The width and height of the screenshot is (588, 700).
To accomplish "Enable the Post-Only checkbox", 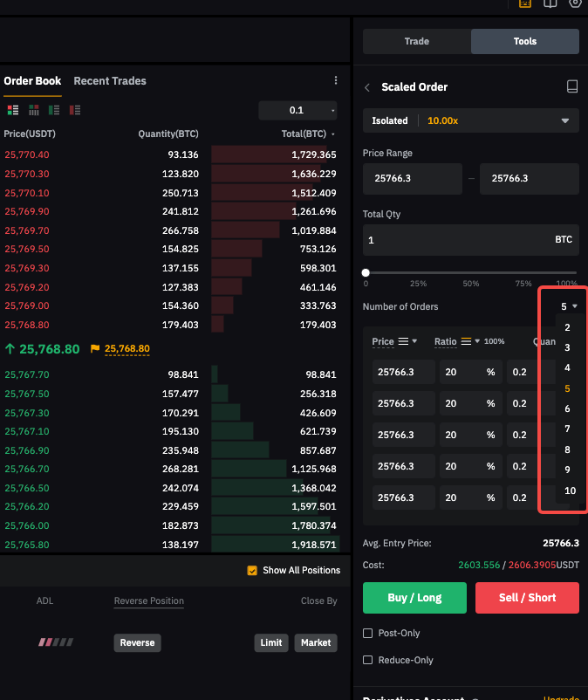I will [367, 633].
